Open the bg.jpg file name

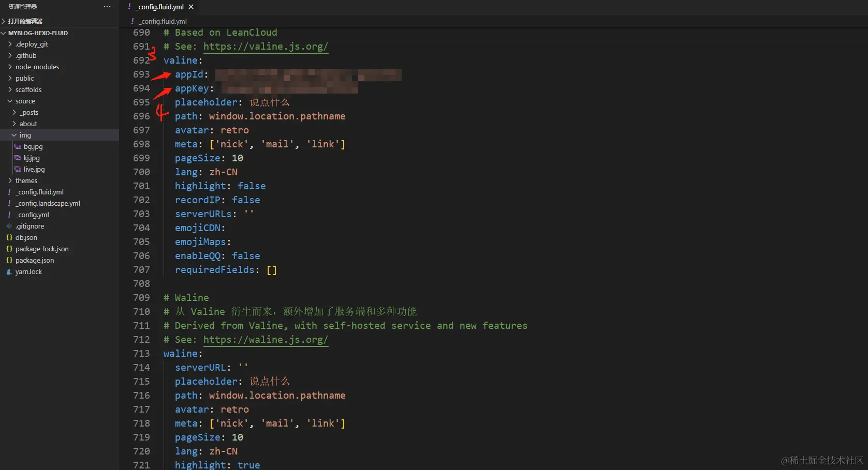pos(33,146)
